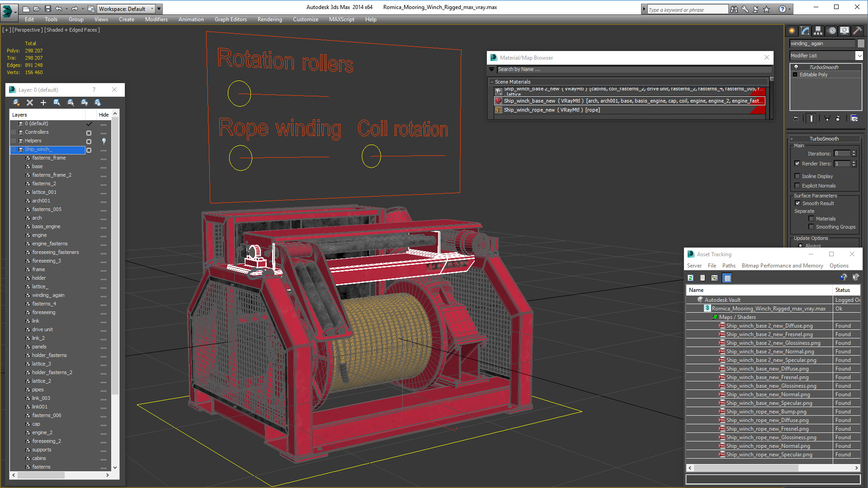The height and width of the screenshot is (488, 868).
Task: Click the Open File icon
Action: click(x=37, y=9)
